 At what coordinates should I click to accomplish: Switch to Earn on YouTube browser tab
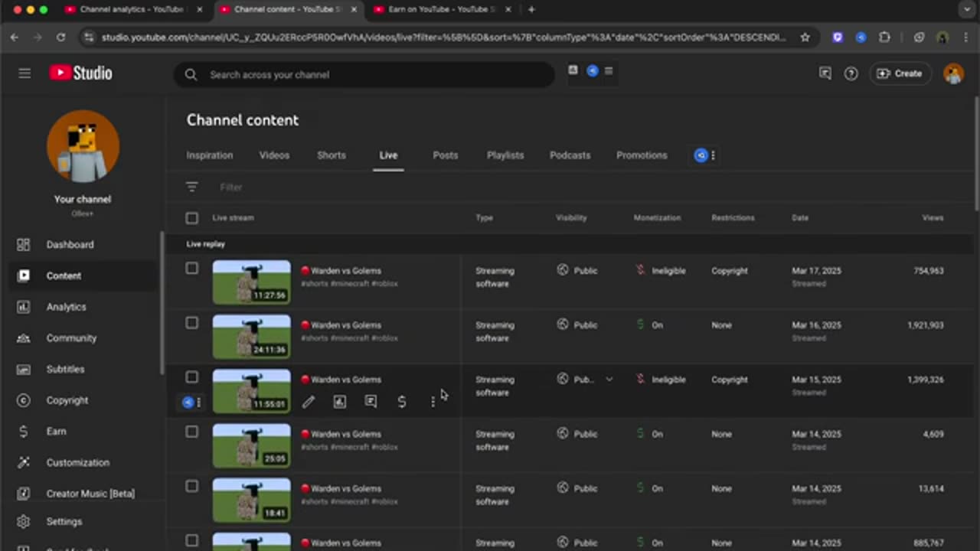441,9
